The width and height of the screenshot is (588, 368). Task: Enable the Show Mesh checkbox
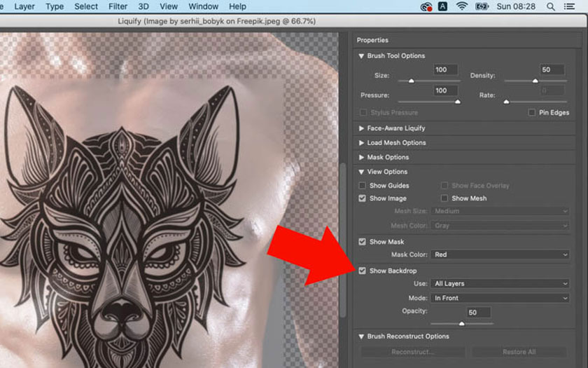[444, 198]
